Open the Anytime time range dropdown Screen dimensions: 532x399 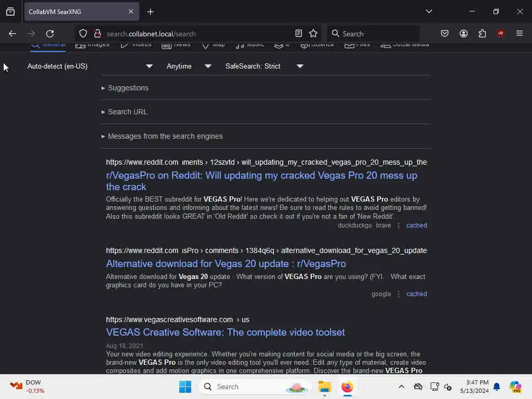pyautogui.click(x=189, y=66)
